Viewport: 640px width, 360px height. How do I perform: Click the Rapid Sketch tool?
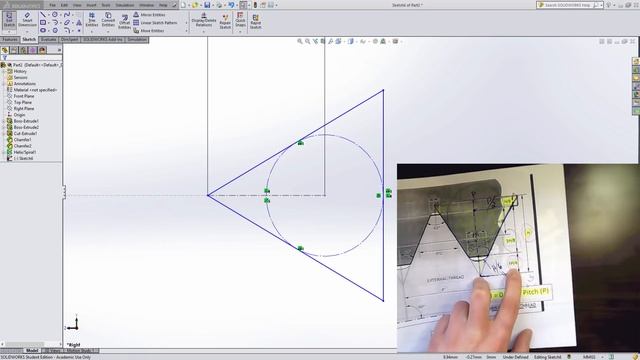[x=256, y=21]
